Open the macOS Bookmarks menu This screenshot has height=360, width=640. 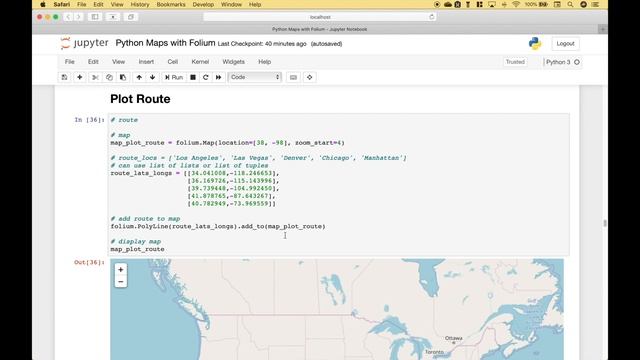(171, 4)
